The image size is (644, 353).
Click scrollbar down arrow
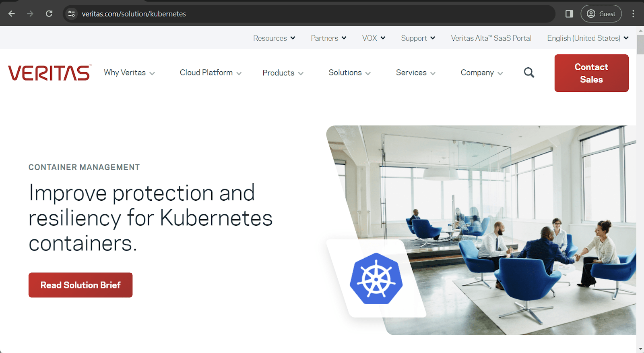point(640,349)
